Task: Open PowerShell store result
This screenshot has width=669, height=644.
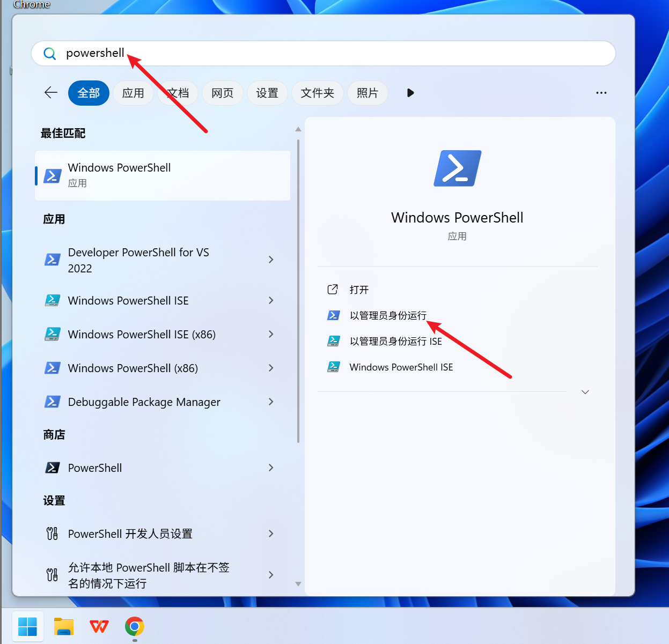Action: pyautogui.click(x=95, y=468)
